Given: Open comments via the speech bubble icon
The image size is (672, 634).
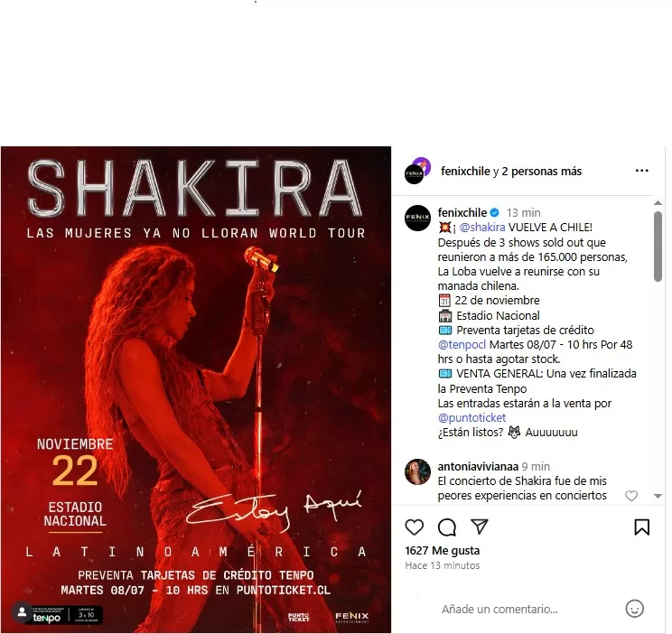Looking at the screenshot, I should click(x=446, y=527).
